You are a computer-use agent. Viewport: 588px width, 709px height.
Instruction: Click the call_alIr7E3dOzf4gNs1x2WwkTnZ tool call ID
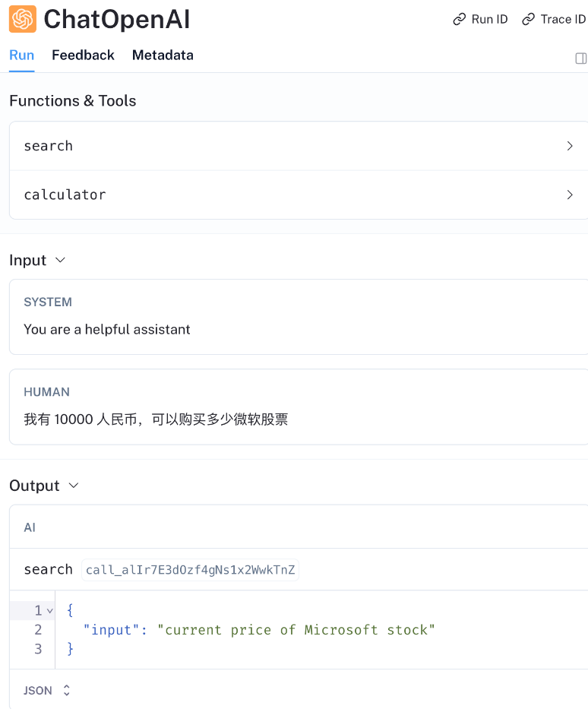(190, 569)
